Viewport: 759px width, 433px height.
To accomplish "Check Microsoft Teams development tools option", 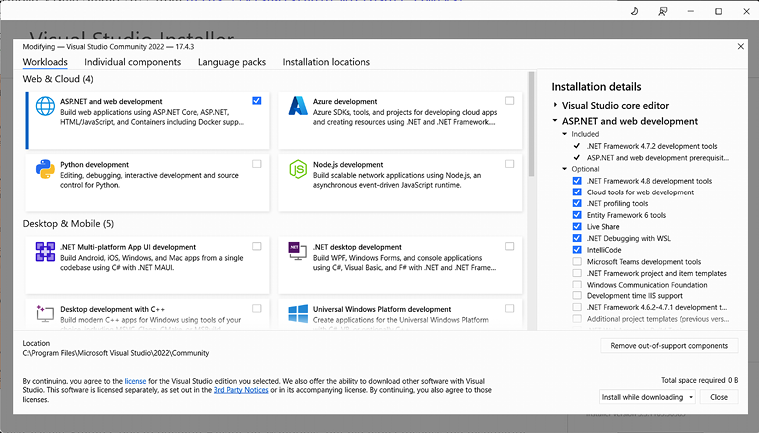I will pyautogui.click(x=577, y=261).
